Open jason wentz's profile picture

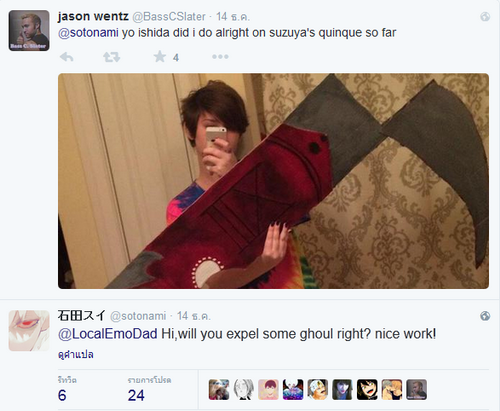[29, 30]
